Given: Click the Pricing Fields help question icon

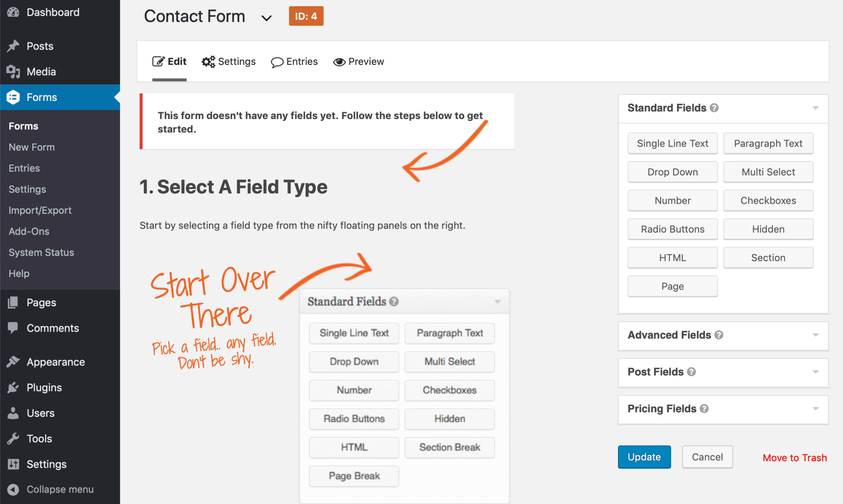Looking at the screenshot, I should [704, 409].
